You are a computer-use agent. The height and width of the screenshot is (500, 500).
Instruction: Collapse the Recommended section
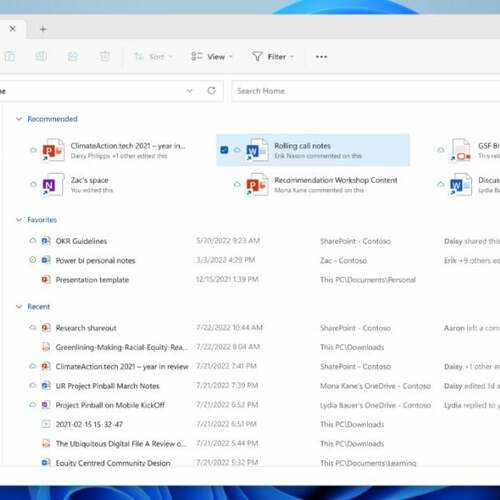19,119
